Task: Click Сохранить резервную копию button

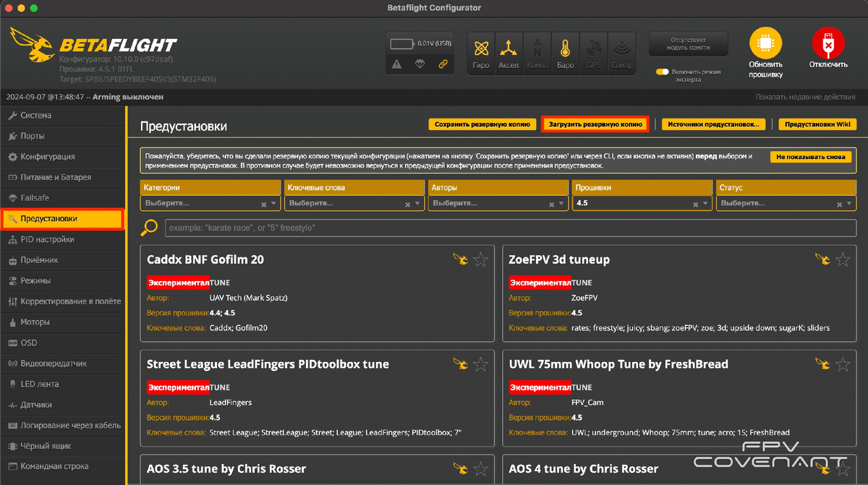Action: [482, 124]
